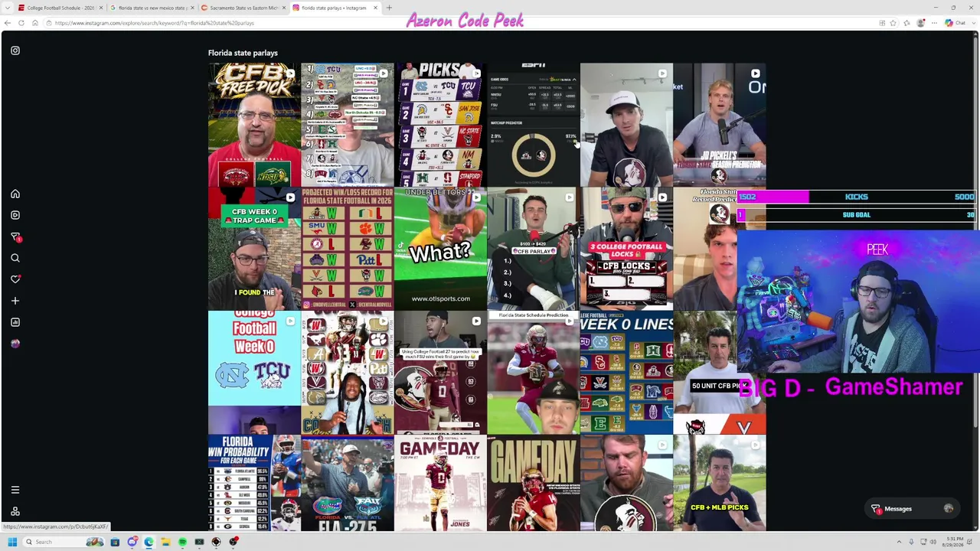The height and width of the screenshot is (551, 980).
Task: Open College Football Week 0 UNC TCU post
Action: (254, 373)
